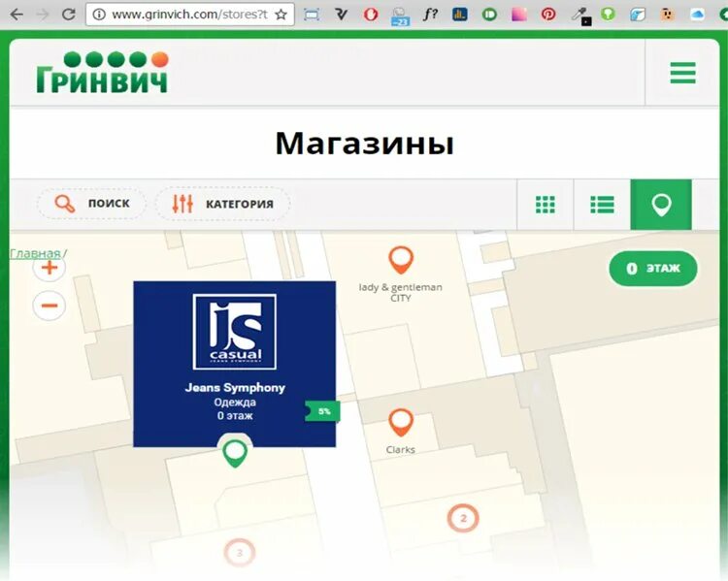Reload the page with refresh icon
This screenshot has height=581, width=728.
click(69, 15)
